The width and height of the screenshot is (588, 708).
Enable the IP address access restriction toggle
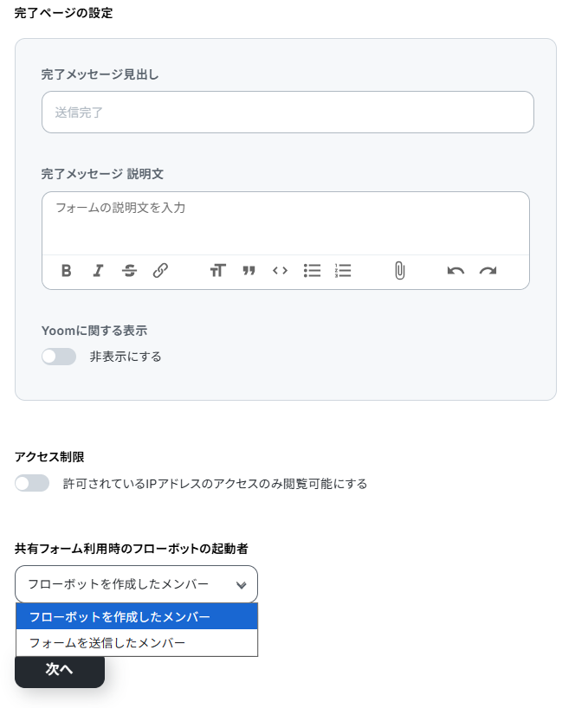pyautogui.click(x=32, y=484)
